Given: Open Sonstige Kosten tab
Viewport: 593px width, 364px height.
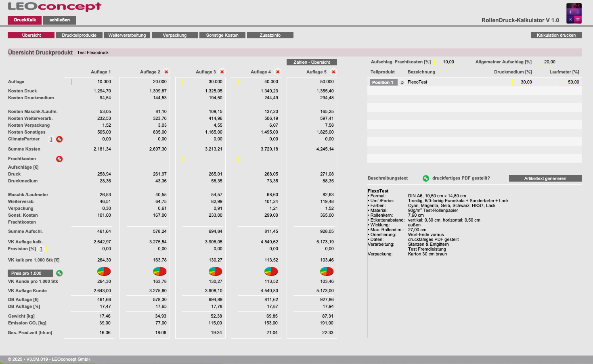Looking at the screenshot, I should click(x=222, y=35).
